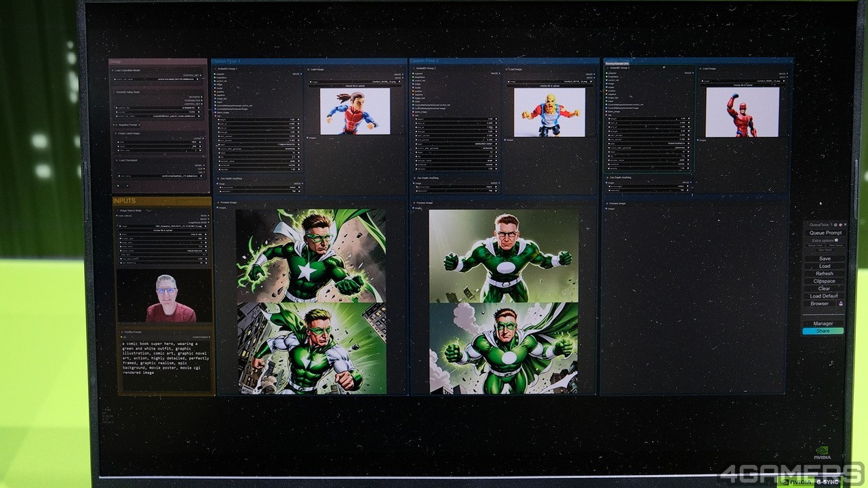Click top preview image in Custom Pose 2
868x488 pixels.
click(504, 256)
